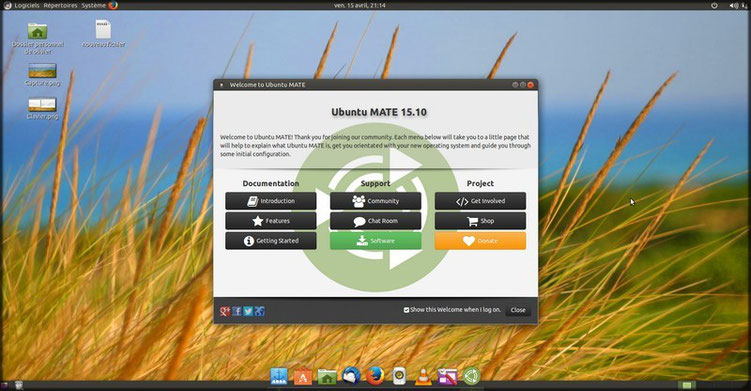
Task: Open Ubuntu Software Center from dock
Action: [303, 376]
